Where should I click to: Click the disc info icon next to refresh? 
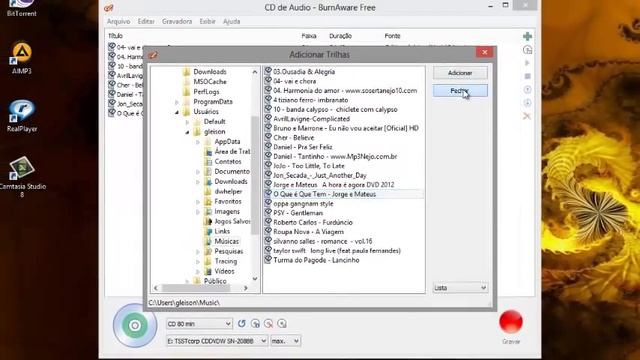pos(256,324)
